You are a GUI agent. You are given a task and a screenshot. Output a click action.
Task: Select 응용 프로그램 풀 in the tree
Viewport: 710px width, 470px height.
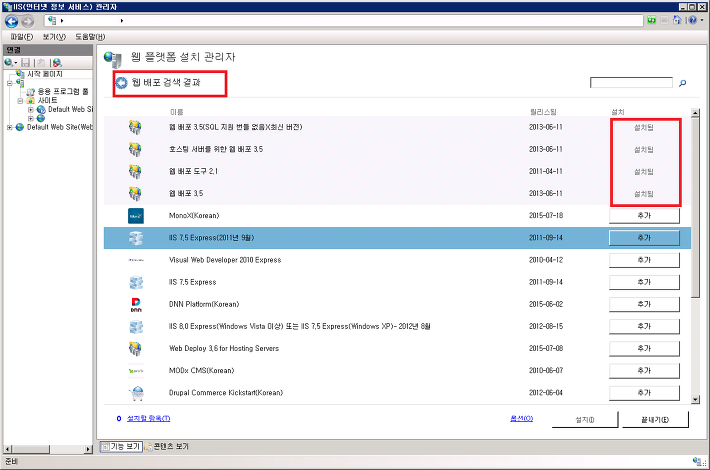(x=63, y=91)
